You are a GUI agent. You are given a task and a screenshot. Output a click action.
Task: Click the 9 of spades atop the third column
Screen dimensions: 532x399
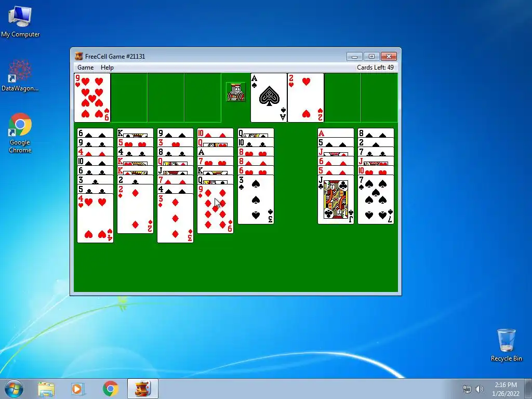click(176, 133)
